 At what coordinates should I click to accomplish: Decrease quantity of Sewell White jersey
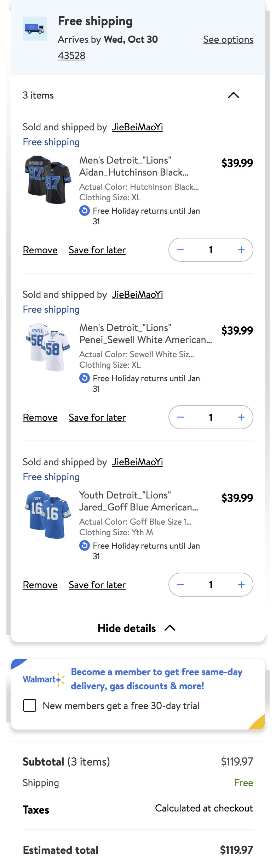180,417
